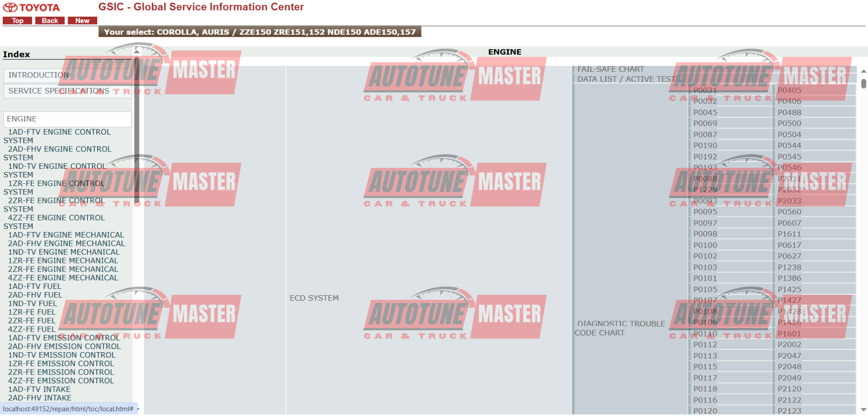Open trouble code P0069

click(705, 124)
